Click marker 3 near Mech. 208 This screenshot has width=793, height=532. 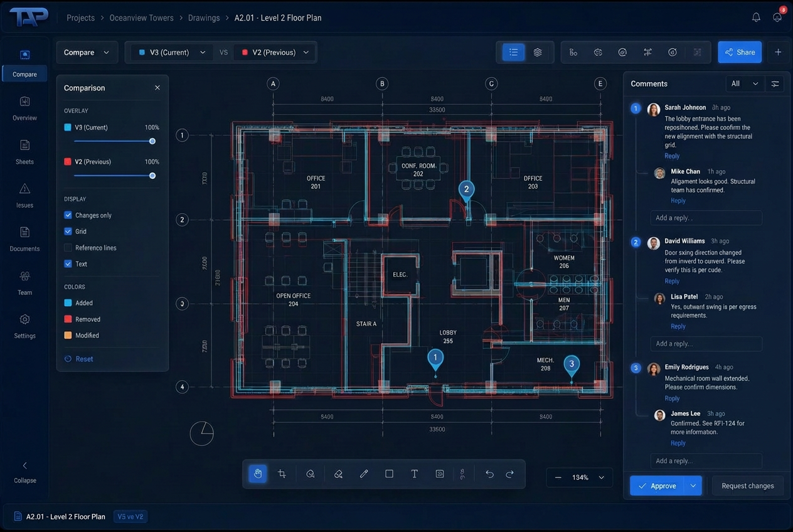click(571, 364)
